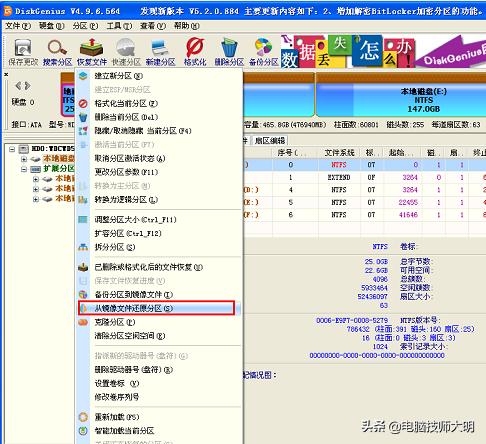486x444 pixels.
Task: Open the 帮助 (Help) menu
Action: (187, 26)
